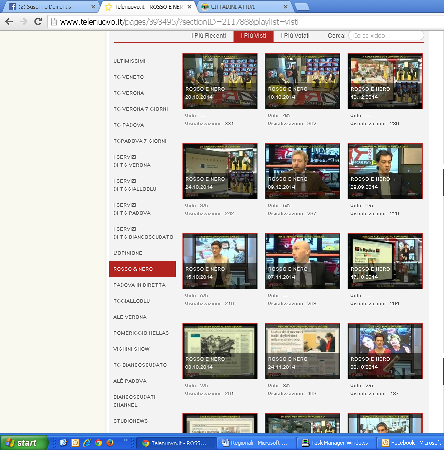Open the PADOVA IN DIRETTA section
This screenshot has height=450, width=444.
139,285
